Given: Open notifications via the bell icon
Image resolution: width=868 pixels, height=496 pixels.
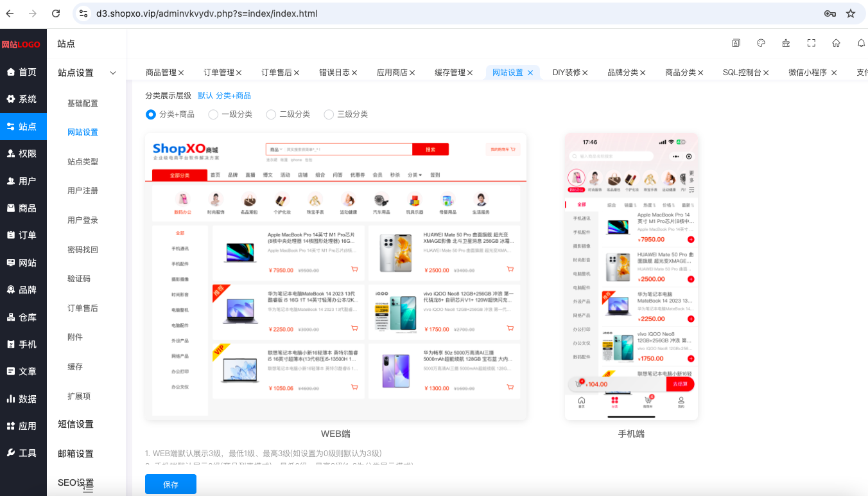Looking at the screenshot, I should [861, 43].
